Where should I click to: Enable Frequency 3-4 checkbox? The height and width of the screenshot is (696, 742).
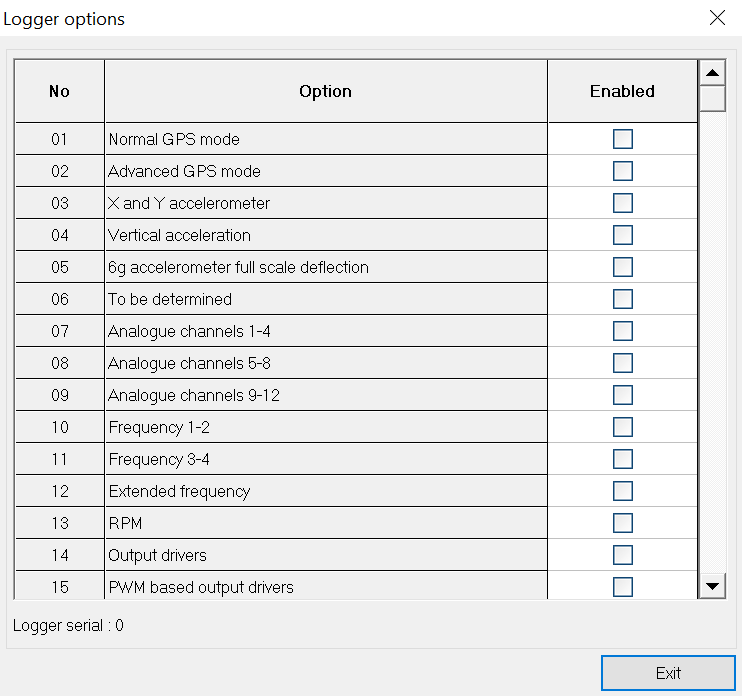623,459
